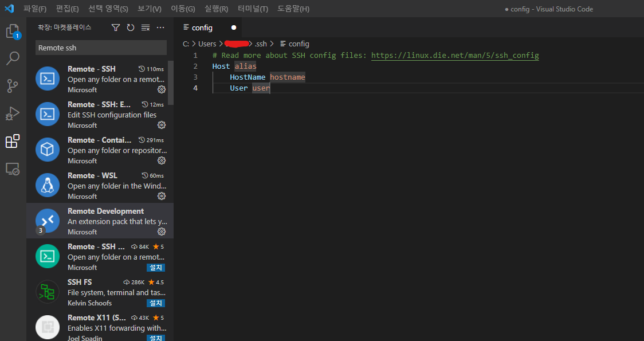644x341 pixels.
Task: Open the 선택 영역(S) menu
Action: click(108, 9)
